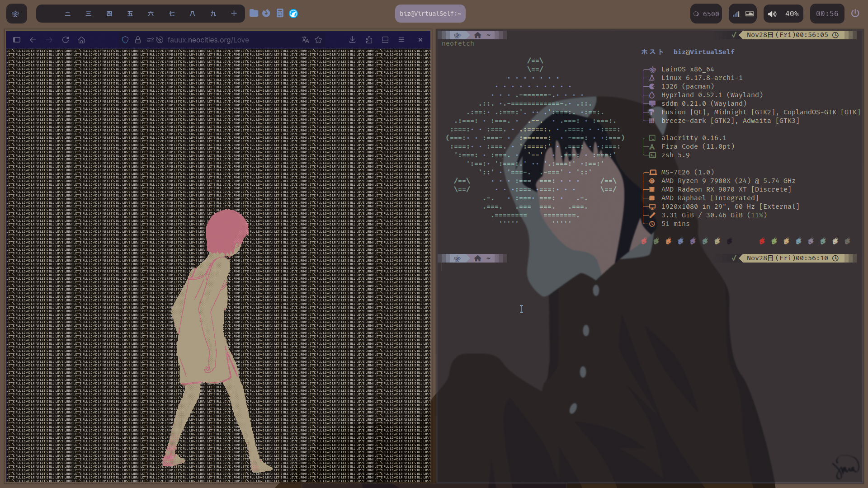The height and width of the screenshot is (488, 868).
Task: Toggle night light temperature 6500
Action: [706, 14]
